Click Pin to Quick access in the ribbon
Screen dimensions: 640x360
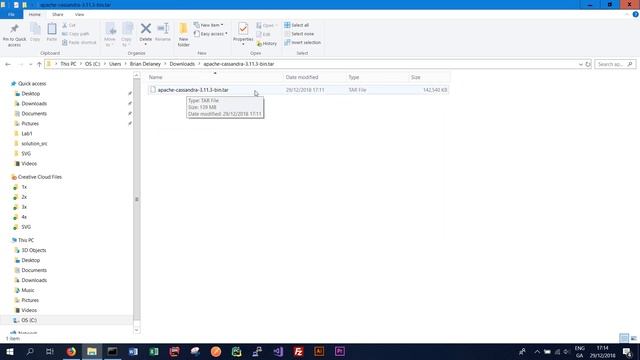(14, 35)
